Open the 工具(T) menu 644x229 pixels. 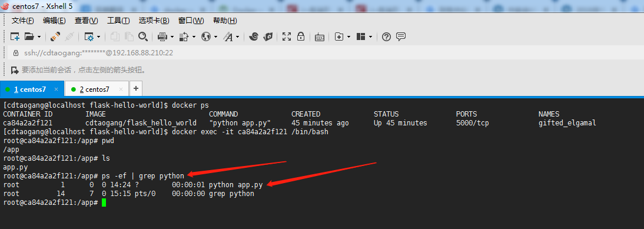118,21
